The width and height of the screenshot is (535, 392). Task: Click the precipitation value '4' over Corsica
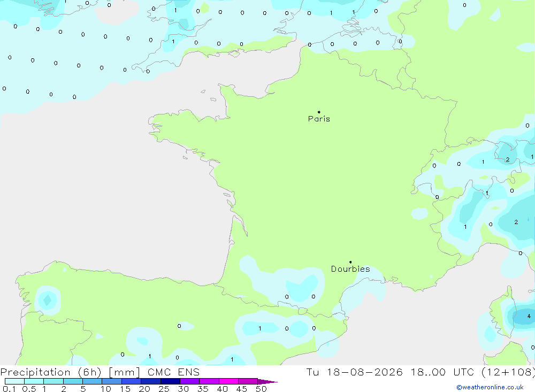tap(529, 316)
